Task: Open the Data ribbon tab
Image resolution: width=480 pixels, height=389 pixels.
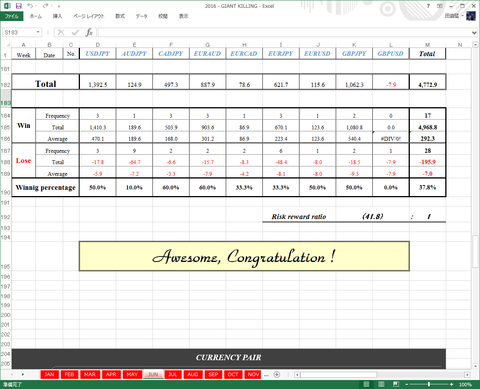Action: tap(141, 16)
